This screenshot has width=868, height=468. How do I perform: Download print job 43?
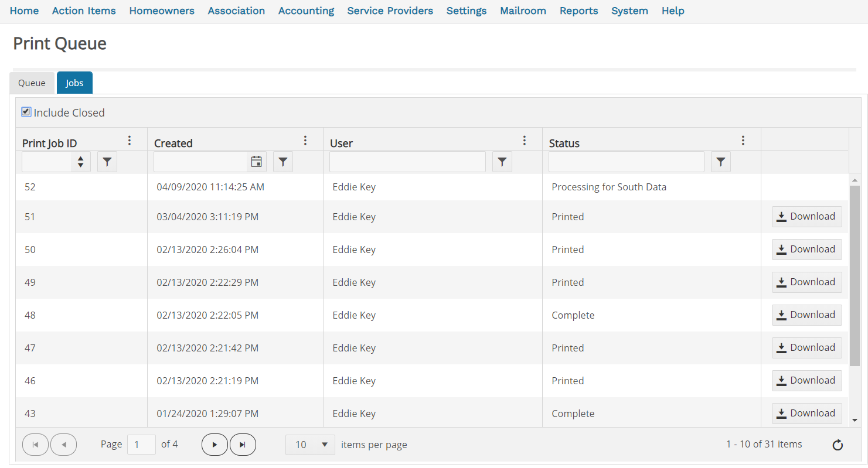tap(806, 414)
